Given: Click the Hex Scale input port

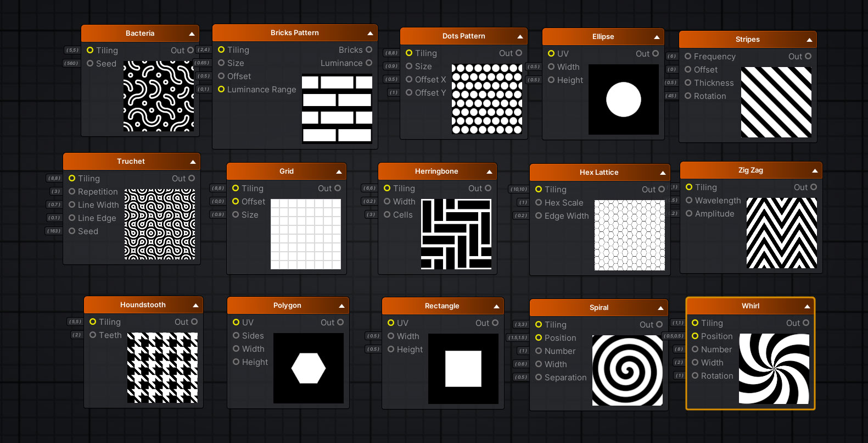Looking at the screenshot, I should 539,202.
